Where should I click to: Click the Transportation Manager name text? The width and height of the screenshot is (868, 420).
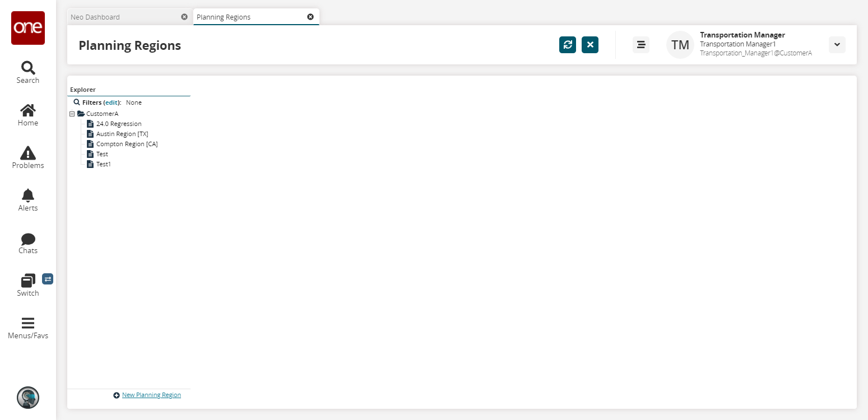point(742,35)
